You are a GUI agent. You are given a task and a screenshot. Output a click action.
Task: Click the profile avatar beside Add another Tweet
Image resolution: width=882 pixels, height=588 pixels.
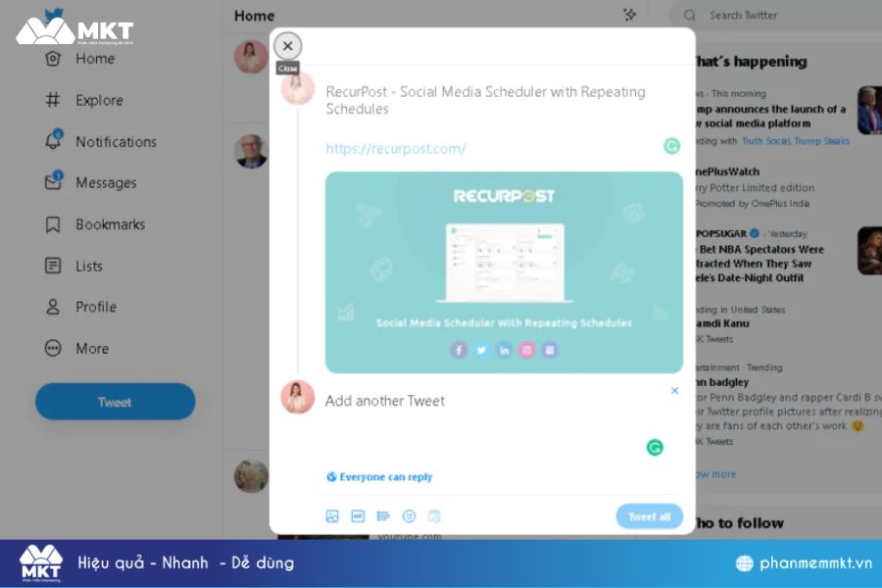click(x=298, y=397)
